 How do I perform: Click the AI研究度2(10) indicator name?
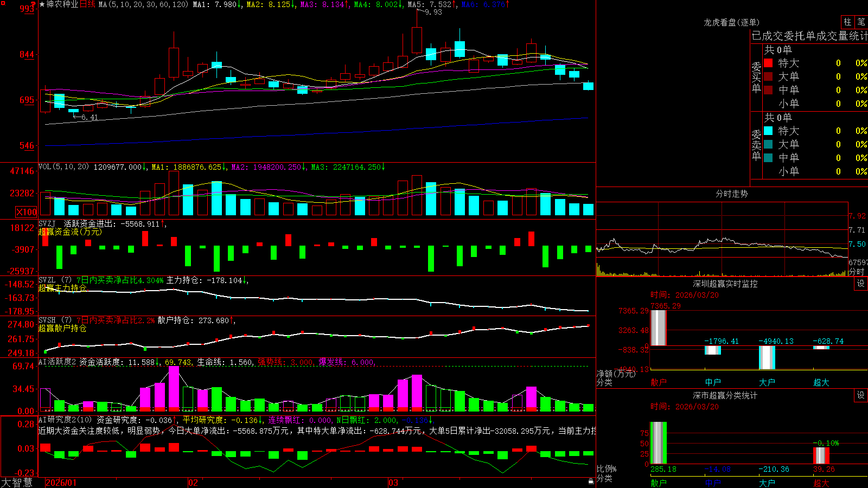click(x=66, y=420)
